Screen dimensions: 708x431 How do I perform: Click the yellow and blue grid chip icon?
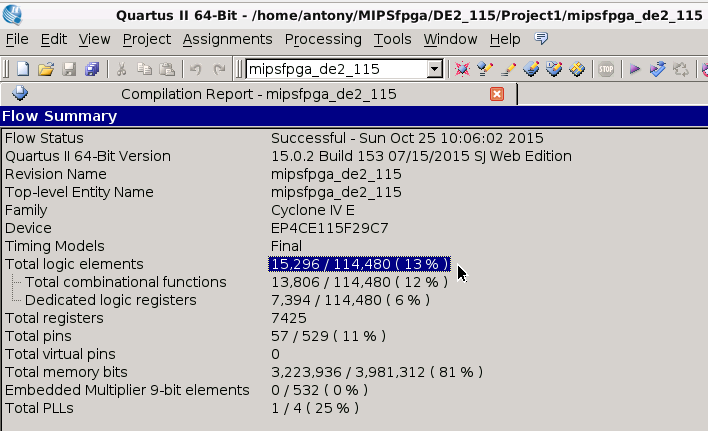(x=577, y=69)
